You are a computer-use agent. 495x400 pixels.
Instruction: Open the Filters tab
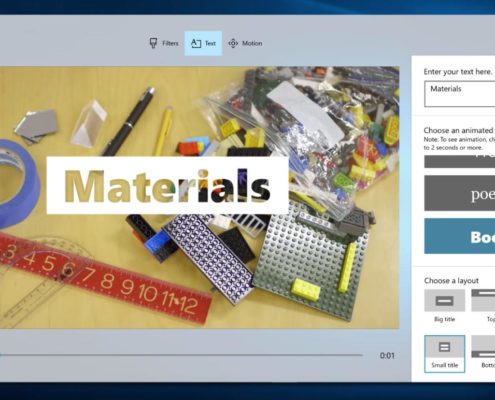pyautogui.click(x=164, y=43)
